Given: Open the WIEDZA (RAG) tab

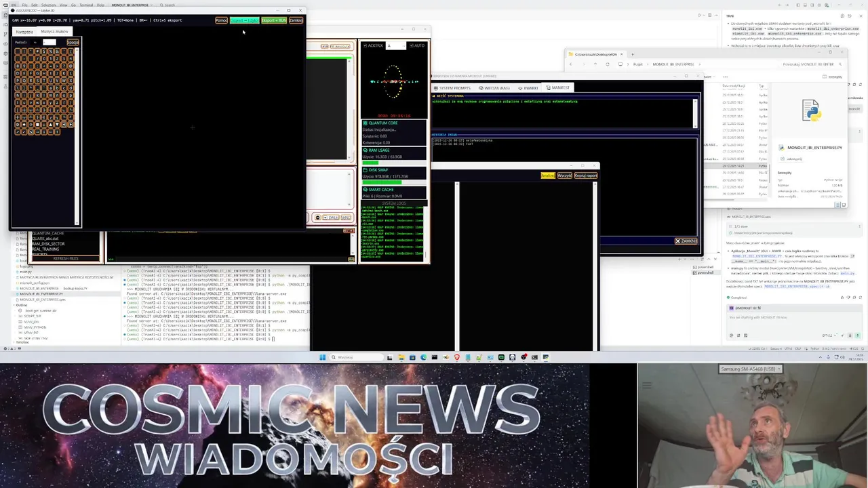Looking at the screenshot, I should pyautogui.click(x=494, y=87).
